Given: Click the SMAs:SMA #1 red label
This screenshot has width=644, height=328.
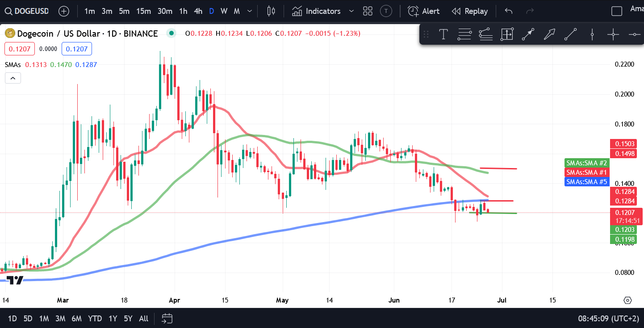Looking at the screenshot, I should [x=586, y=172].
